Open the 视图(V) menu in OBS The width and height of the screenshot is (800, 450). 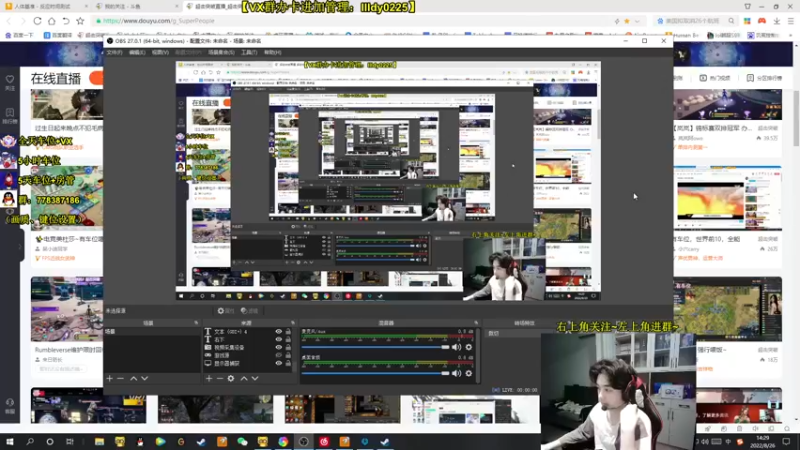(x=160, y=53)
